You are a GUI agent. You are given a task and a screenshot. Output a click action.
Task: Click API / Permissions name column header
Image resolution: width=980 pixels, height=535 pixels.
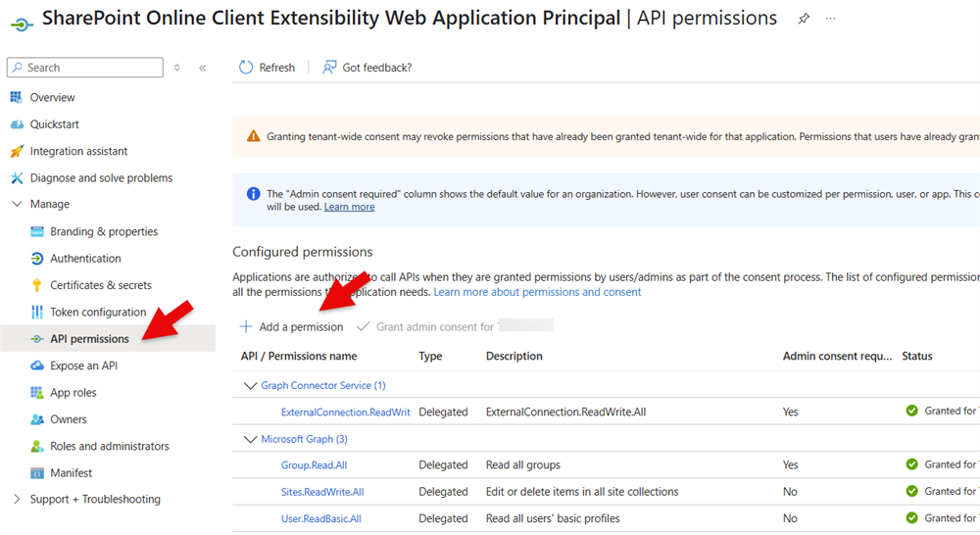(299, 357)
